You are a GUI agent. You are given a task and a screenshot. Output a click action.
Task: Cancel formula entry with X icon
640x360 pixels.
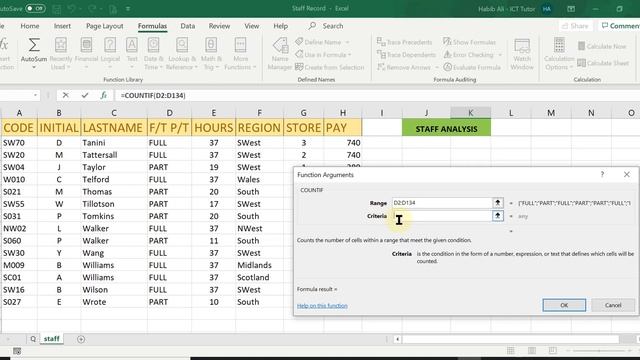(65, 95)
